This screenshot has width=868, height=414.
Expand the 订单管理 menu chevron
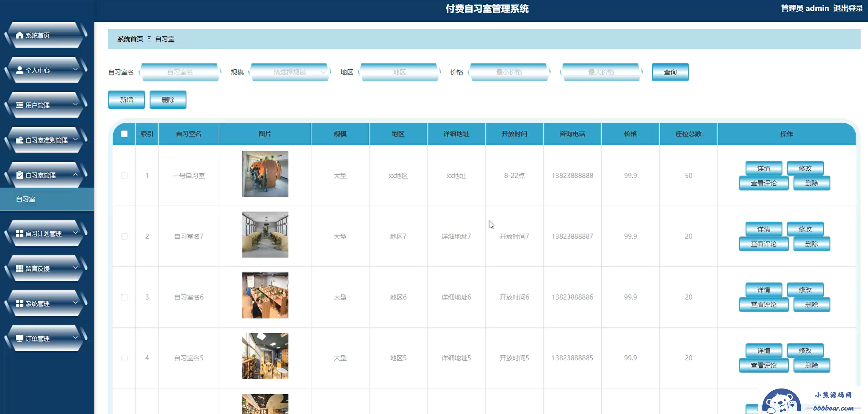click(76, 338)
